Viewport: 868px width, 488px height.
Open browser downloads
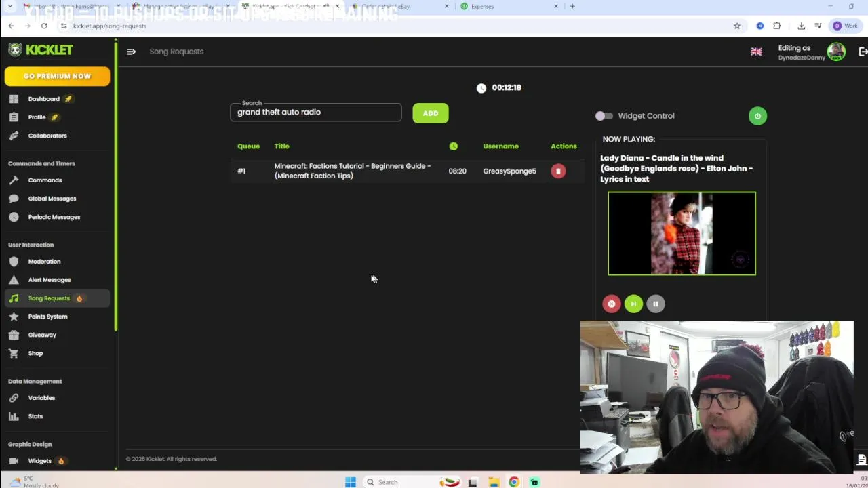pos(801,26)
